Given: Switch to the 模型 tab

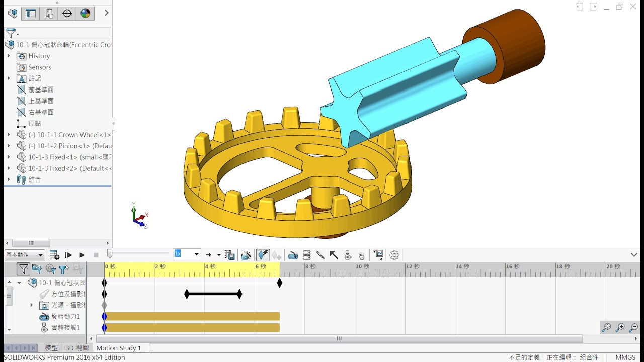Looking at the screenshot, I should (x=51, y=348).
